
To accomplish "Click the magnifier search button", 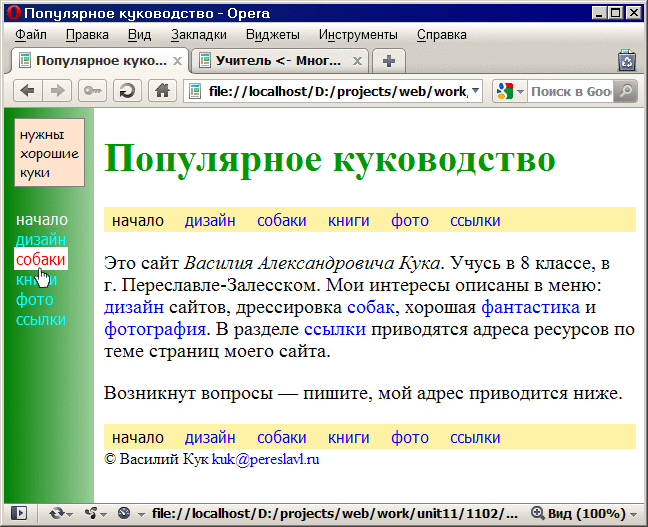I will pyautogui.click(x=626, y=91).
